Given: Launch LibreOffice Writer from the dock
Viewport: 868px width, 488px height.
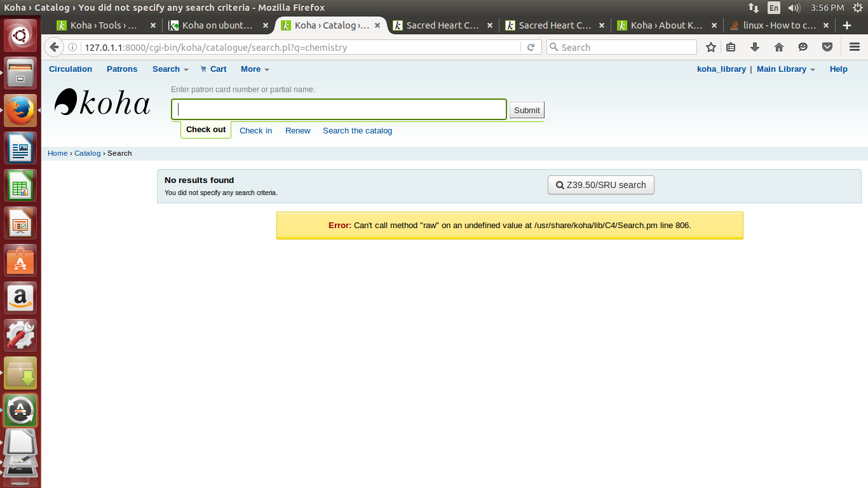Looking at the screenshot, I should point(20,148).
